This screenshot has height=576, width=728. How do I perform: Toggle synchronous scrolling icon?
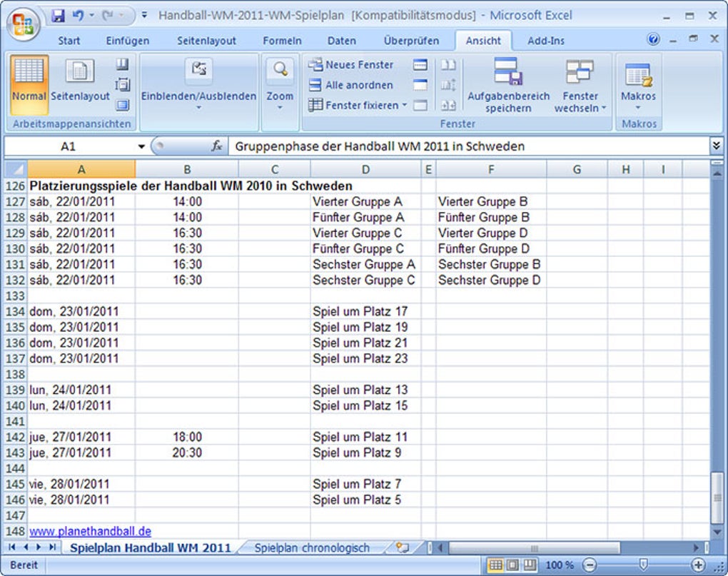448,85
